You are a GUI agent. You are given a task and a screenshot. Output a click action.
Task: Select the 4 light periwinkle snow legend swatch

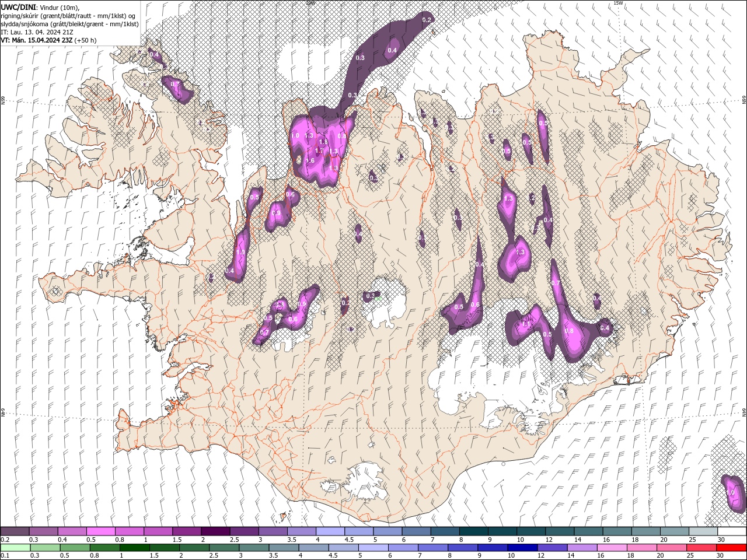330,531
